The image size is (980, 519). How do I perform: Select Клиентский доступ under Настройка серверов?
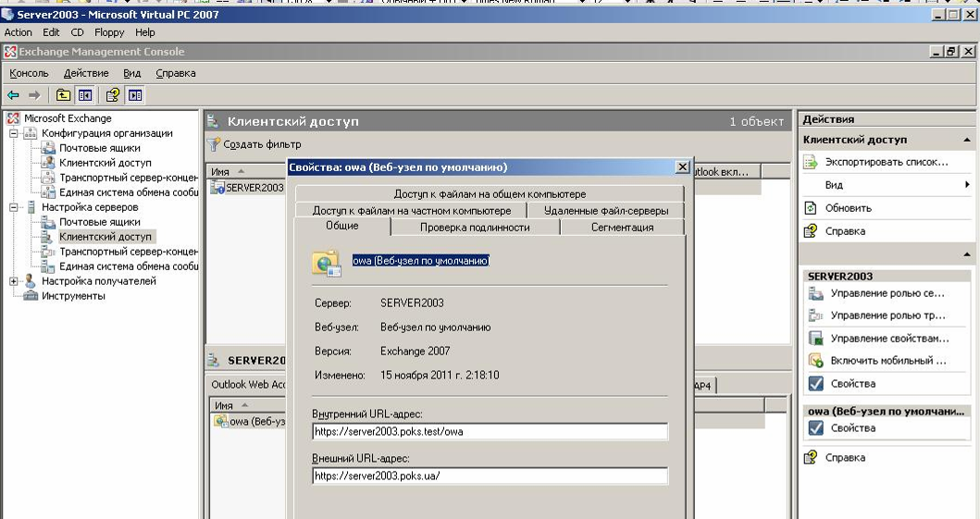point(105,237)
